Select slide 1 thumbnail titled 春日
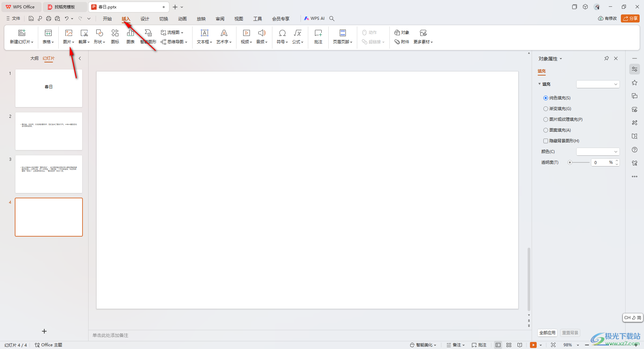Image resolution: width=644 pixels, height=349 pixels. [x=49, y=88]
